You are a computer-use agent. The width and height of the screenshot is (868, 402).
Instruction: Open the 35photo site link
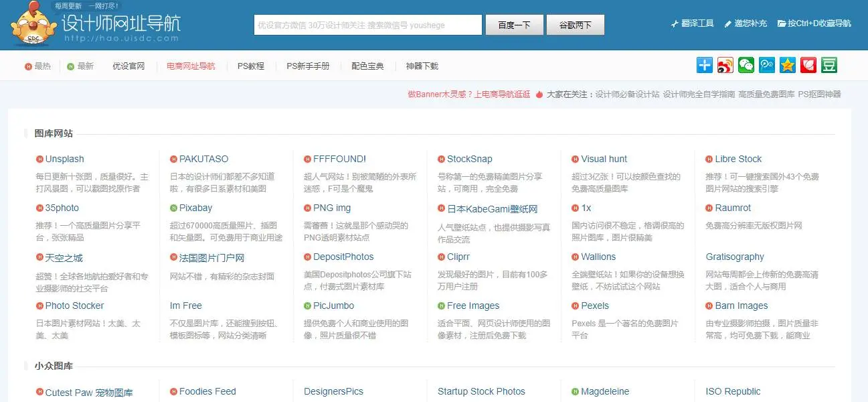coord(62,208)
